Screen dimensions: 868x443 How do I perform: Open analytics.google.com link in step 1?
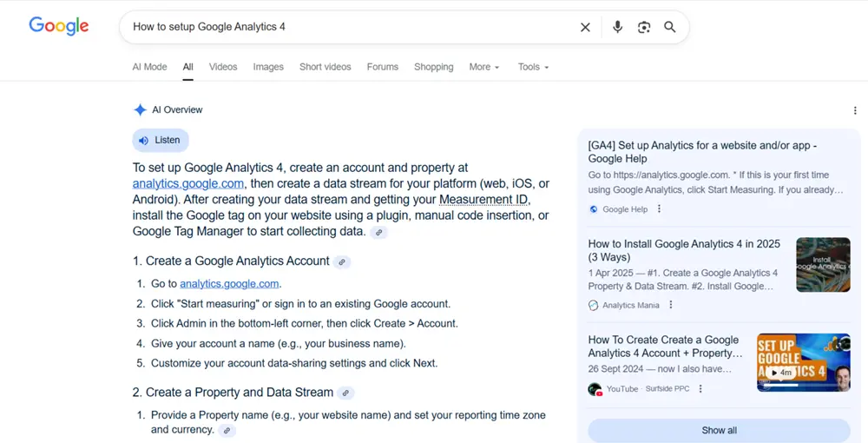229,283
